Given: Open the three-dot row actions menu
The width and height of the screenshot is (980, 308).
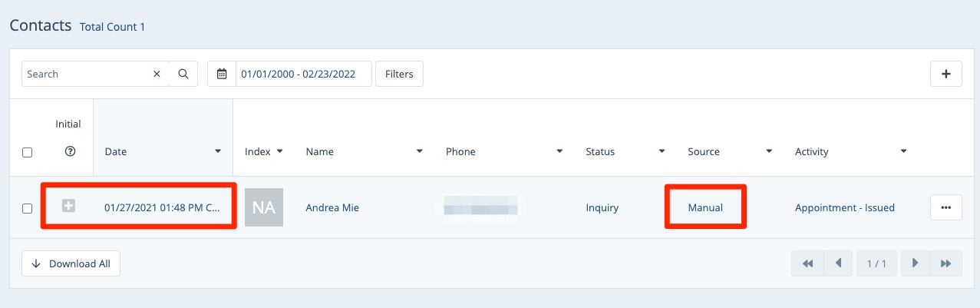Looking at the screenshot, I should point(945,207).
